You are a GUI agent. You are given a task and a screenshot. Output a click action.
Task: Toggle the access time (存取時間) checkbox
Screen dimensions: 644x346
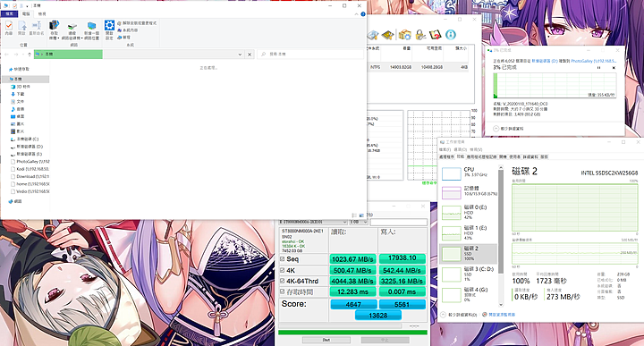pyautogui.click(x=282, y=291)
